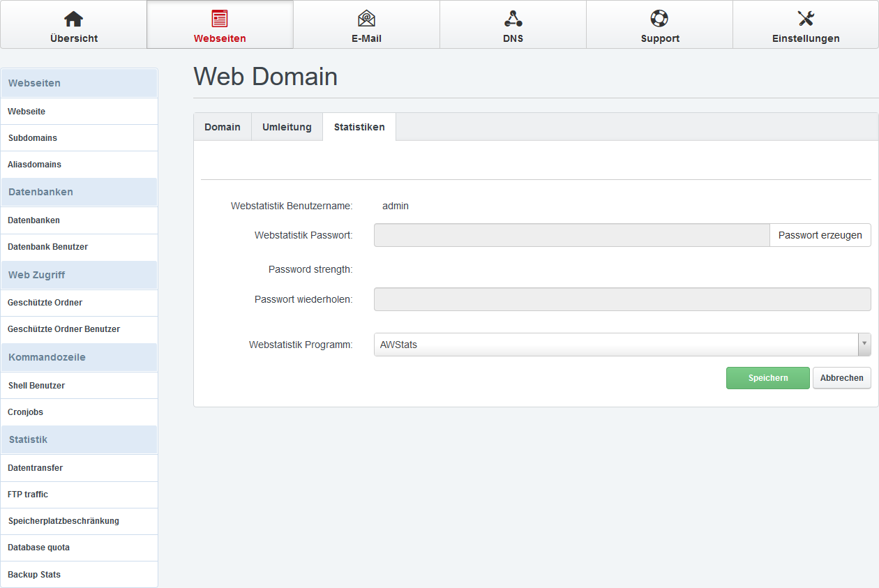
Task: Click the Abbrechen button
Action: (x=841, y=378)
